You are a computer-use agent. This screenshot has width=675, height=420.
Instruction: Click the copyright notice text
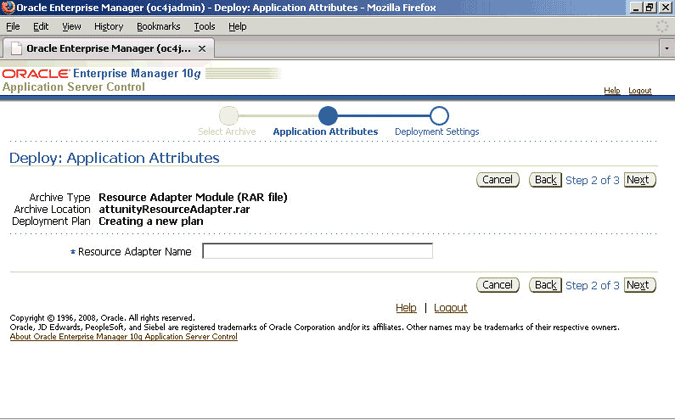coord(102,318)
